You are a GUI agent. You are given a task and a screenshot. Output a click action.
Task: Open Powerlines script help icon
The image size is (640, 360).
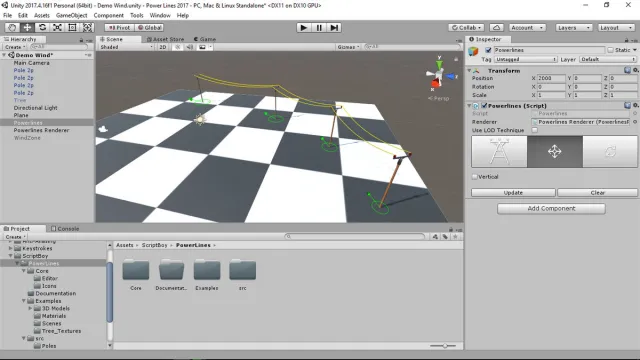click(x=627, y=105)
